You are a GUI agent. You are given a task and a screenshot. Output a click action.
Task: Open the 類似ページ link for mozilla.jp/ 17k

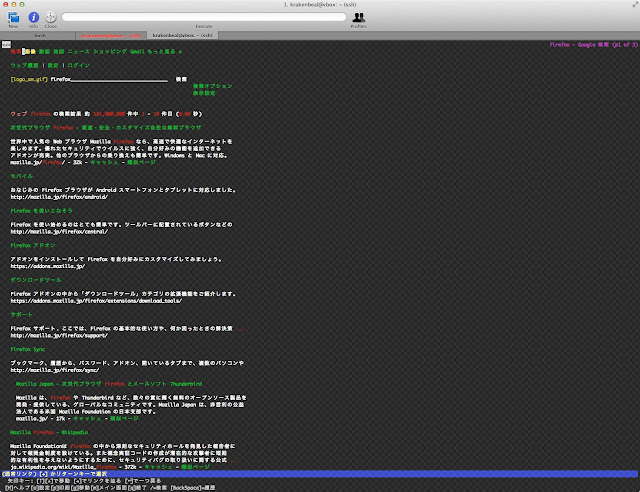click(x=124, y=419)
